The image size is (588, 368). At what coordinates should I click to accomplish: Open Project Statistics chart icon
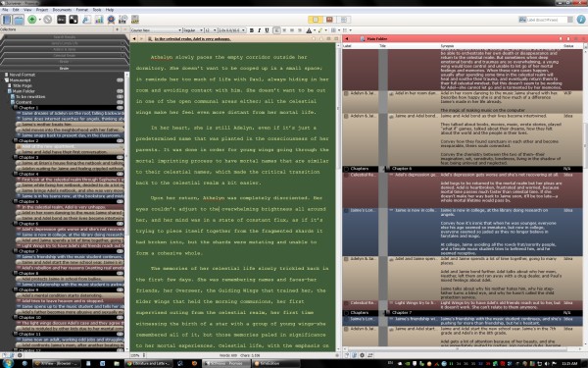click(x=99, y=20)
